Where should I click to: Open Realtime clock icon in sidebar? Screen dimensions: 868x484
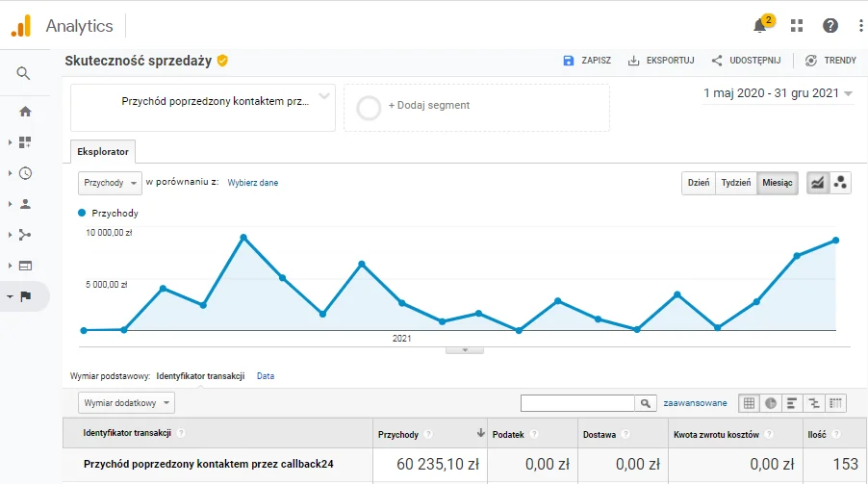(x=25, y=173)
